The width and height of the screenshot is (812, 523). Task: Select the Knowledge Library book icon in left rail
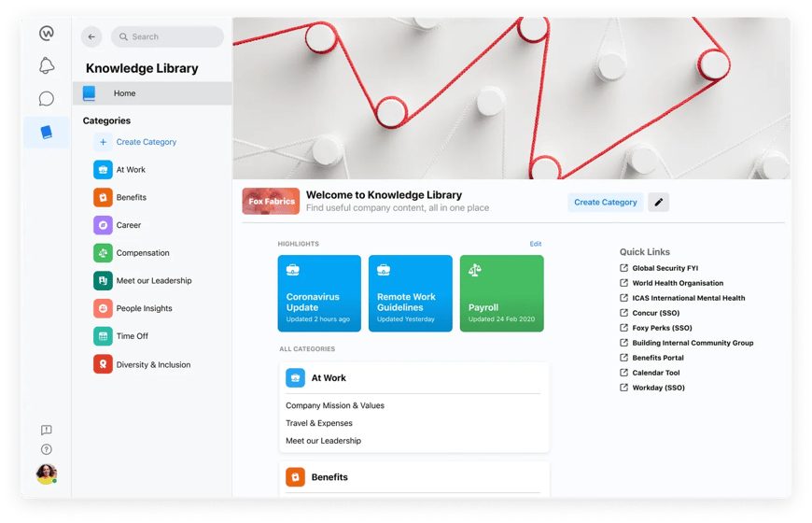tap(47, 133)
